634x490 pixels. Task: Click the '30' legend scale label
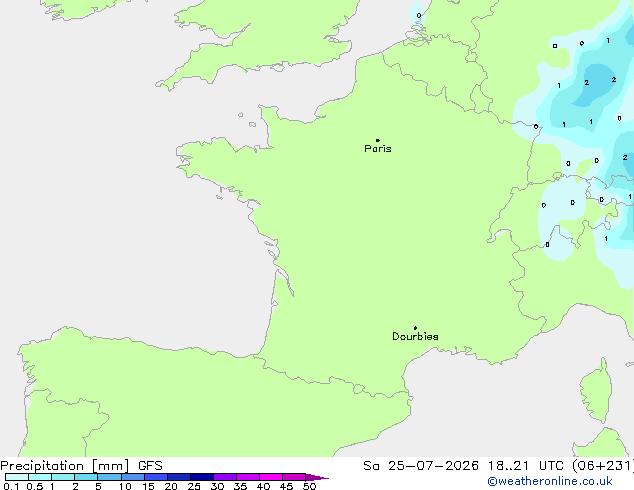point(217,486)
